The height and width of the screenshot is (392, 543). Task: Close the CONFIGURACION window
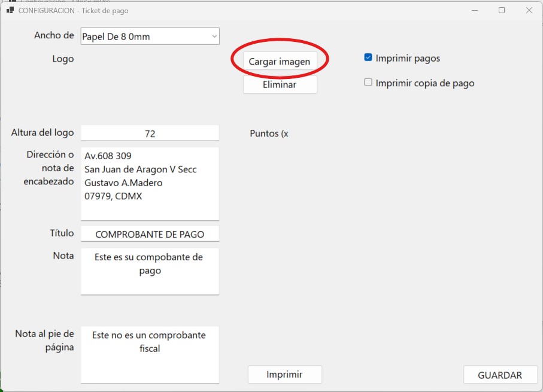[x=529, y=10]
